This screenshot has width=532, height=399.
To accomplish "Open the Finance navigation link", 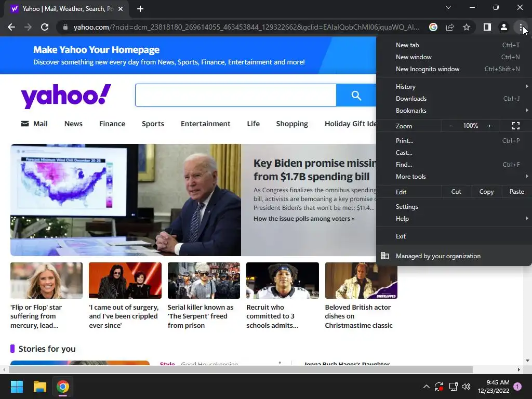I will [112, 124].
